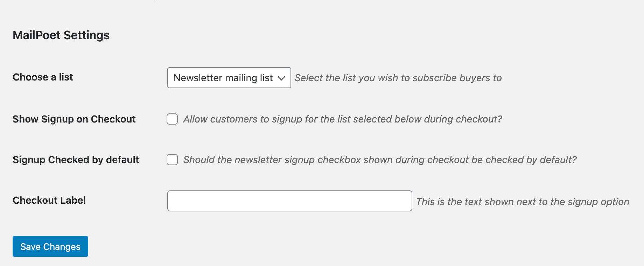The image size is (644, 266).
Task: Click the "Show Signup on Checkout" label
Action: point(74,119)
